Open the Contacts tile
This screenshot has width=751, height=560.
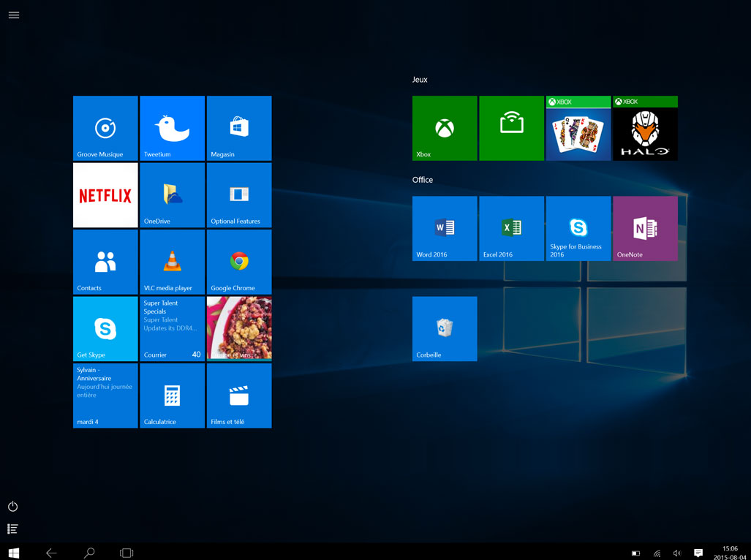105,262
